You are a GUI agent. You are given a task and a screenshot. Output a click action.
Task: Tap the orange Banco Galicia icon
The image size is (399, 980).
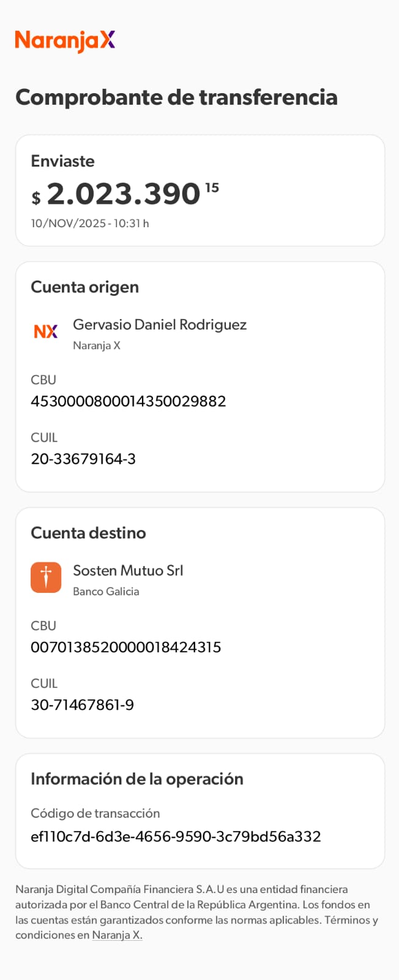pyautogui.click(x=46, y=578)
